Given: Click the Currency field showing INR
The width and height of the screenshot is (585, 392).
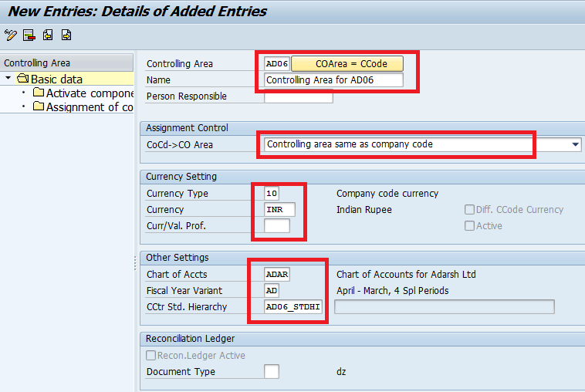Looking at the screenshot, I should [x=279, y=210].
